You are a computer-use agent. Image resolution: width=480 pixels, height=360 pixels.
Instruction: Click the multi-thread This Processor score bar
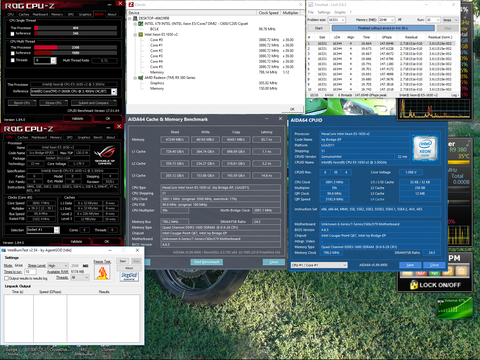tap(76, 47)
